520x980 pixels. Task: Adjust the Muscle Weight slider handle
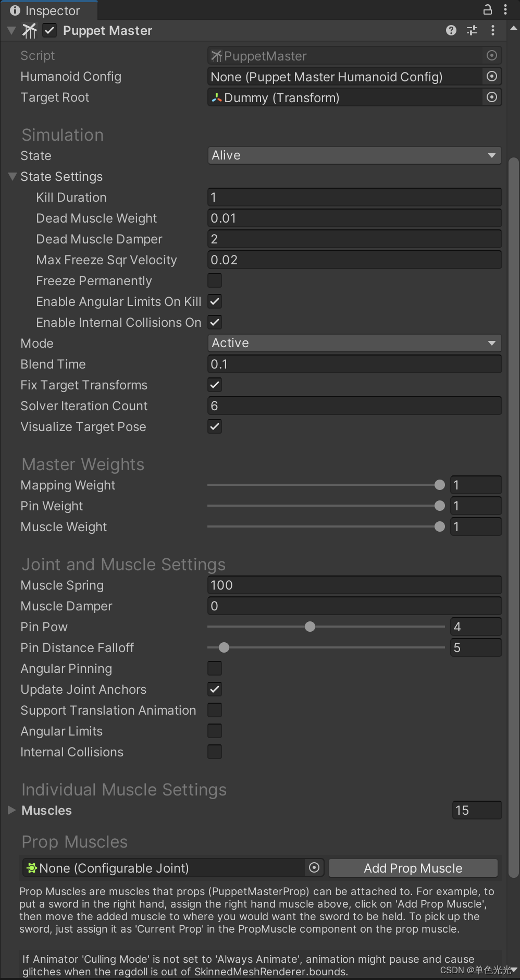440,526
